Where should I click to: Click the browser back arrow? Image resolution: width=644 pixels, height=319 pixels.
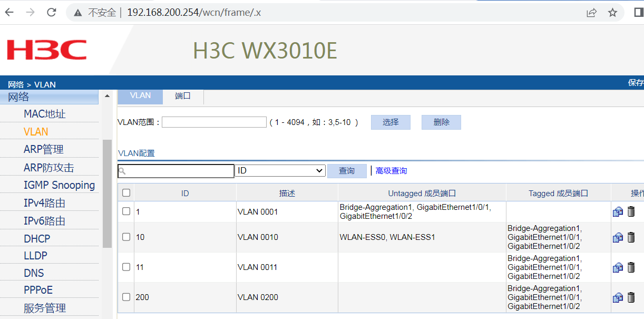tap(9, 12)
